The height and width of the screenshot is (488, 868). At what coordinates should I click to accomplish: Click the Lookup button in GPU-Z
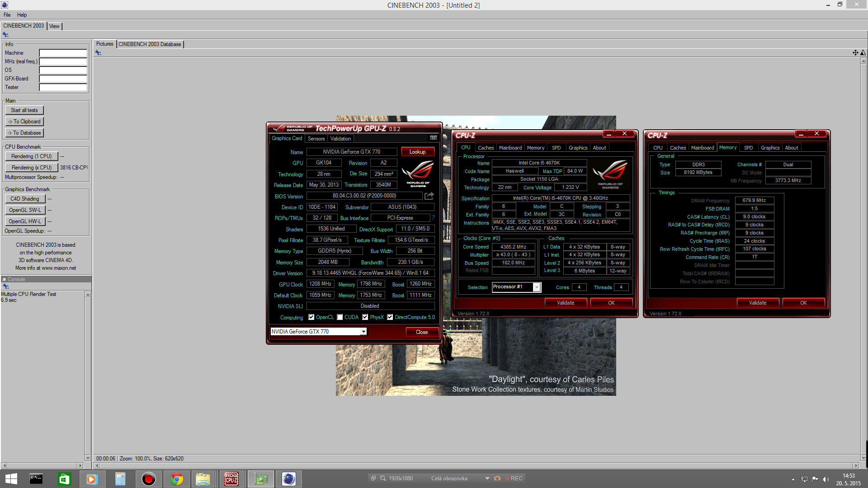tap(417, 152)
